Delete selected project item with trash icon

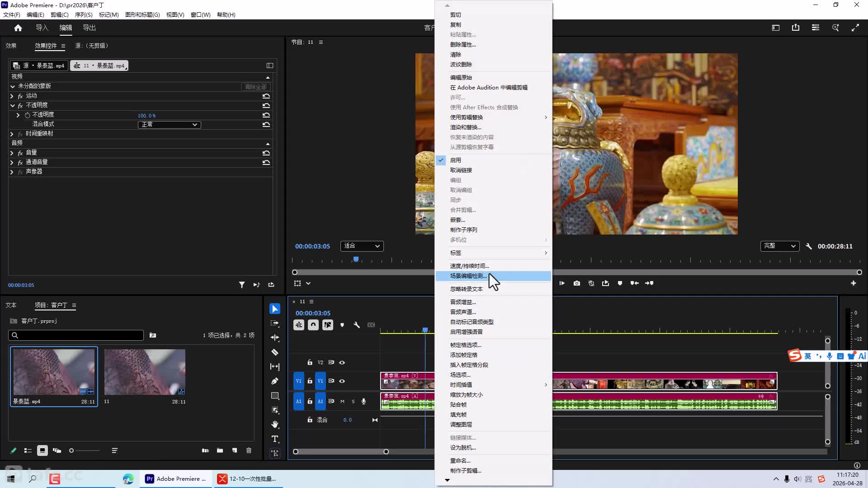click(249, 450)
